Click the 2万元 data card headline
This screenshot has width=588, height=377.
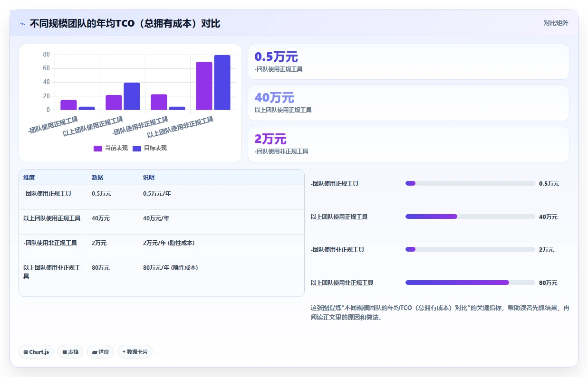(270, 139)
